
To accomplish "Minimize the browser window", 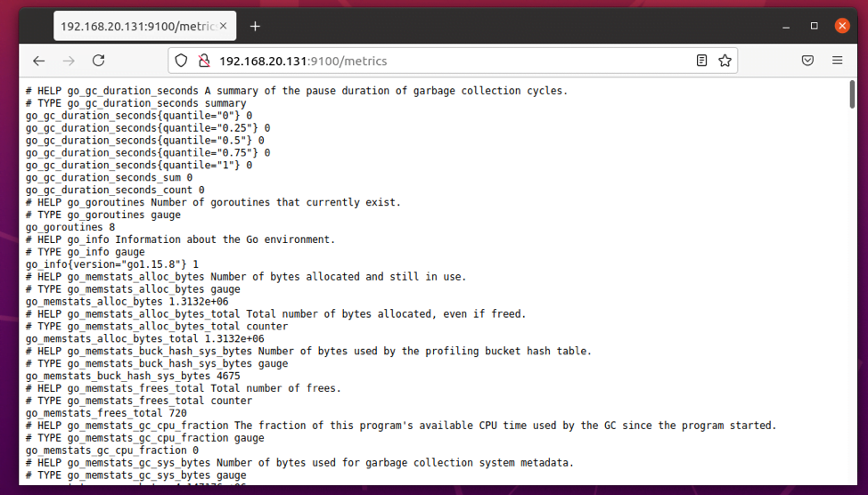I will point(785,26).
